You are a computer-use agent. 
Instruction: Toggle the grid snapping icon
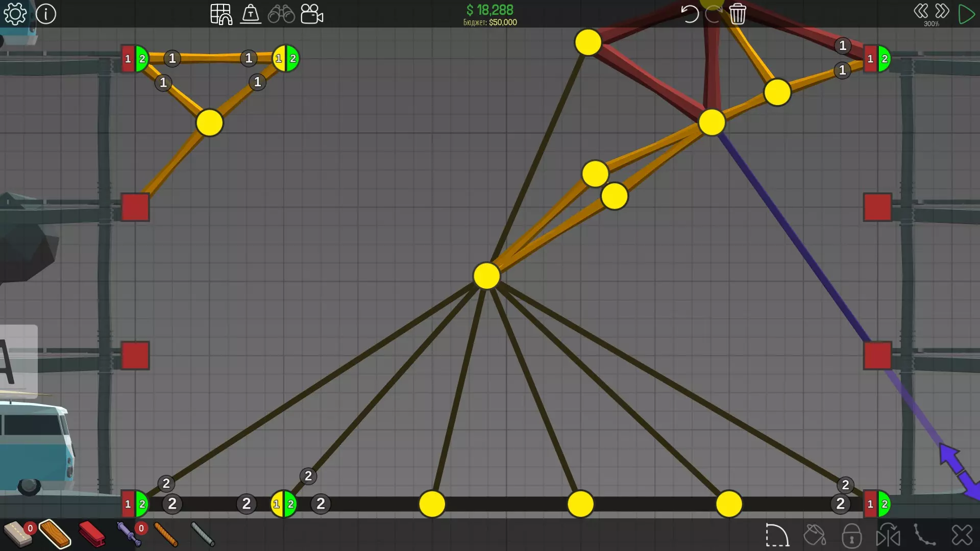[221, 14]
